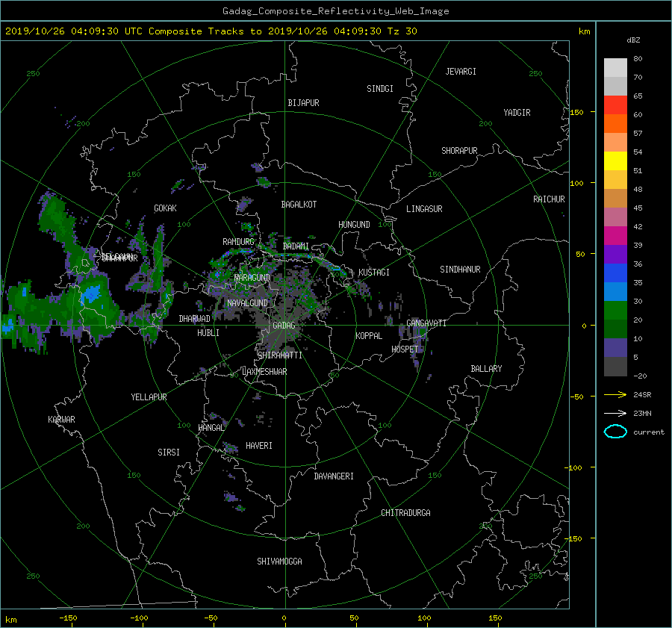
Task: Select the bright green 20-30 dBZ band
Action: pos(615,311)
